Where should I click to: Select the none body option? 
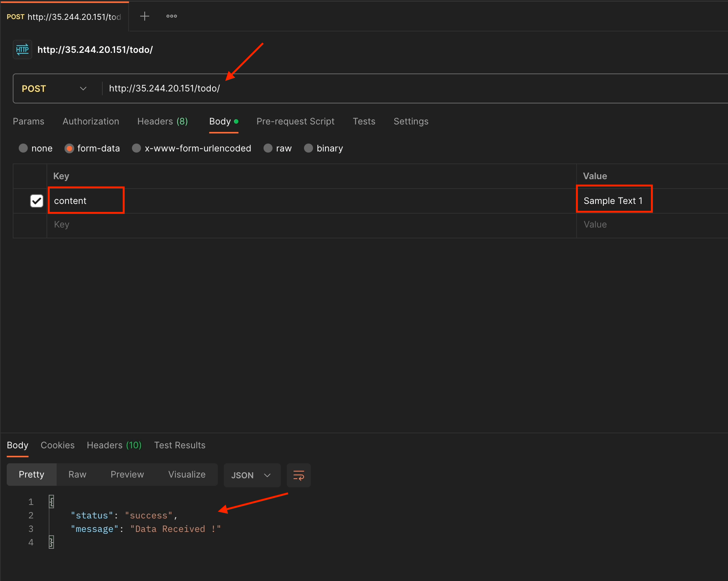click(23, 148)
